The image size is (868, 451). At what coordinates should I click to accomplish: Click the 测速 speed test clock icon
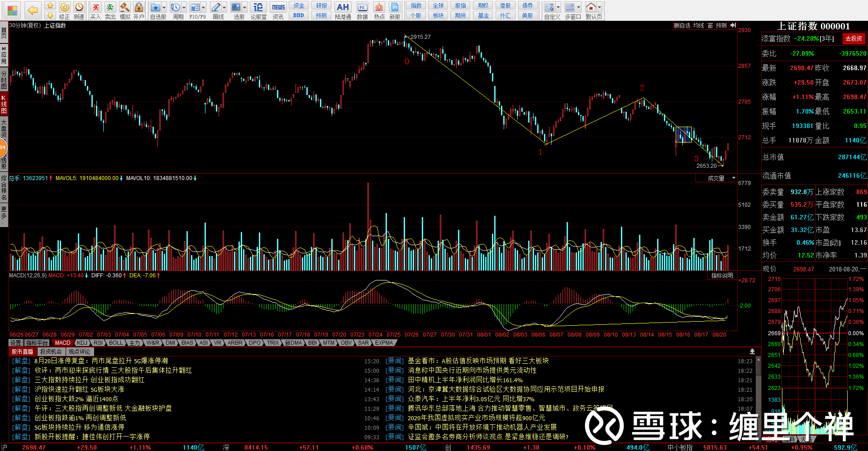[x=79, y=7]
